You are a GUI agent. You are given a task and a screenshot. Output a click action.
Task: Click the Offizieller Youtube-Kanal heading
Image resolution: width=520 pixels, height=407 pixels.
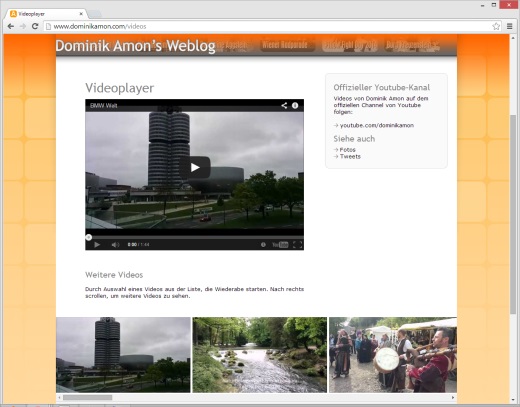(382, 87)
